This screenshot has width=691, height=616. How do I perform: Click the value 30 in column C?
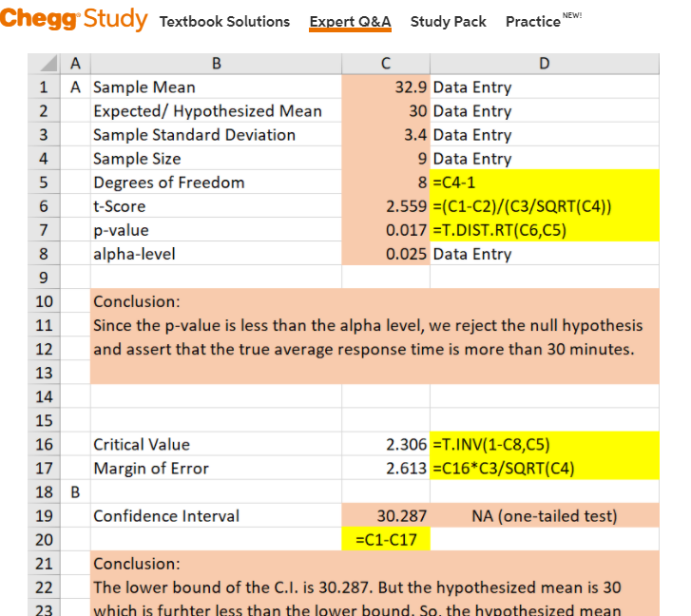pos(386,110)
